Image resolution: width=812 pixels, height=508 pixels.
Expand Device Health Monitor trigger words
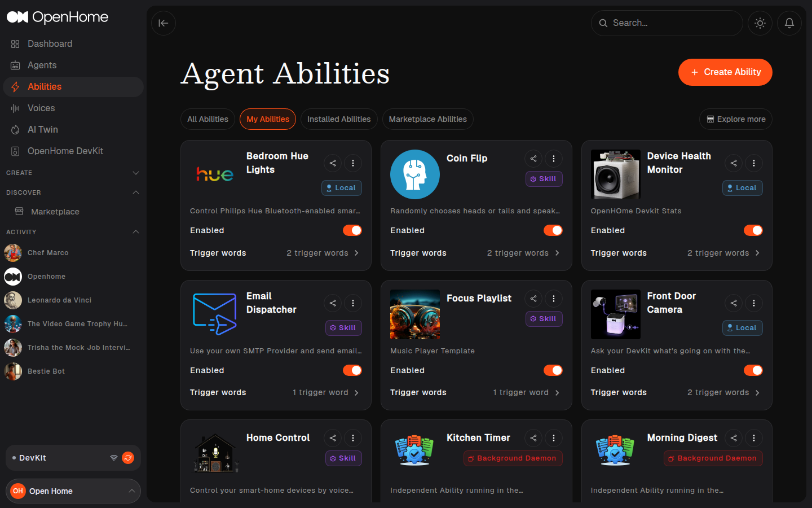724,253
